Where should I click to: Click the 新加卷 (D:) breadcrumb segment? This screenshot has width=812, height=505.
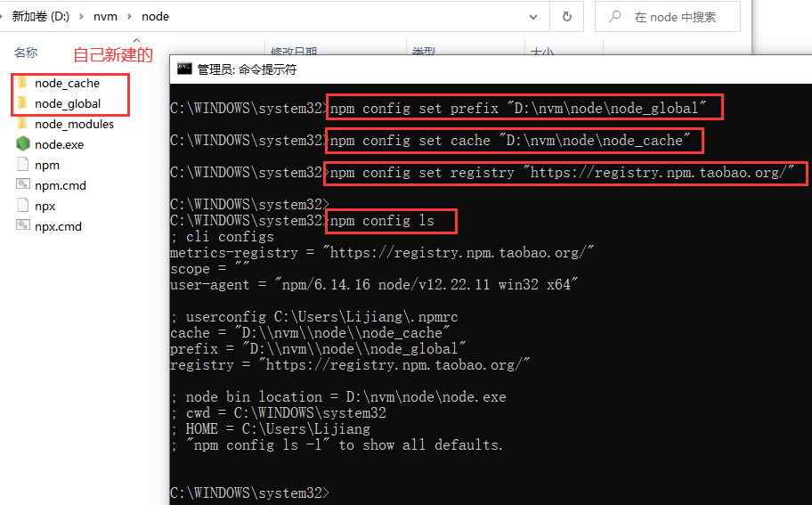[40, 17]
